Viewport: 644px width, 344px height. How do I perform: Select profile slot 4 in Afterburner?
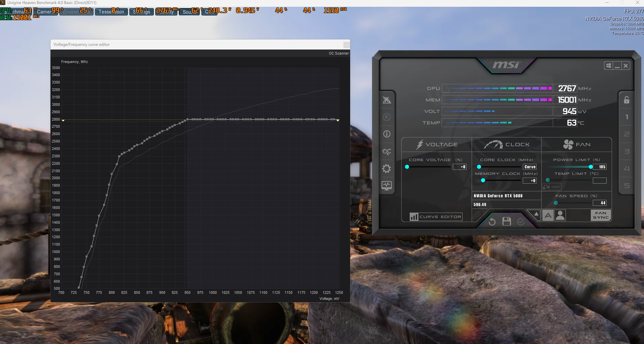626,168
